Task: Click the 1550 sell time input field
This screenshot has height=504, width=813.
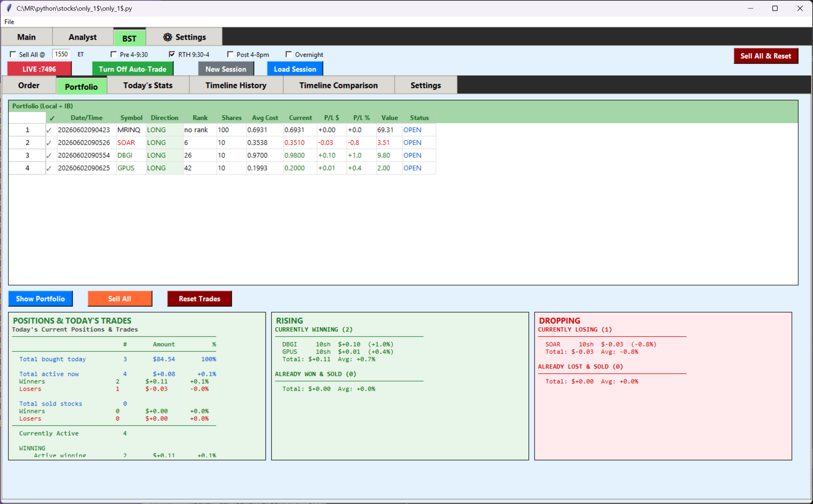Action: (x=62, y=54)
